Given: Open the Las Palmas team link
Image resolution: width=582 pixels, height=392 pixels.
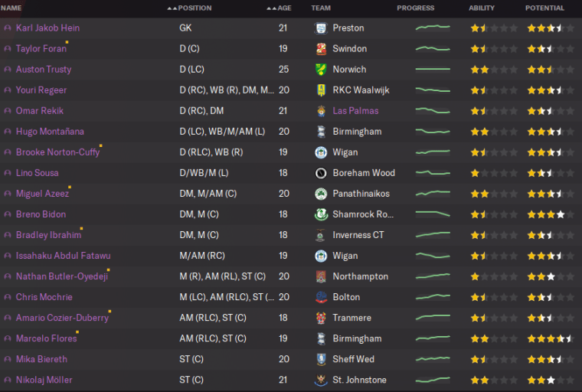Looking at the screenshot, I should (x=354, y=111).
